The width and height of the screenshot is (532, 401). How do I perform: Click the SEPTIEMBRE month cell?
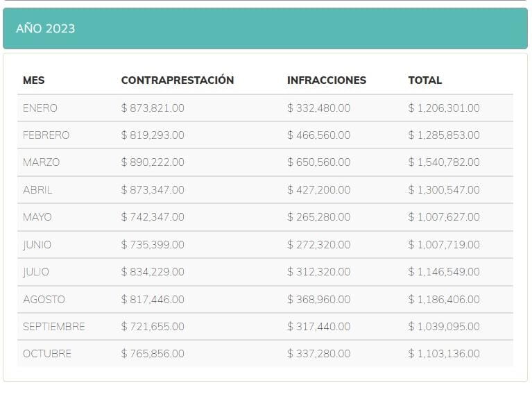pyautogui.click(x=53, y=327)
